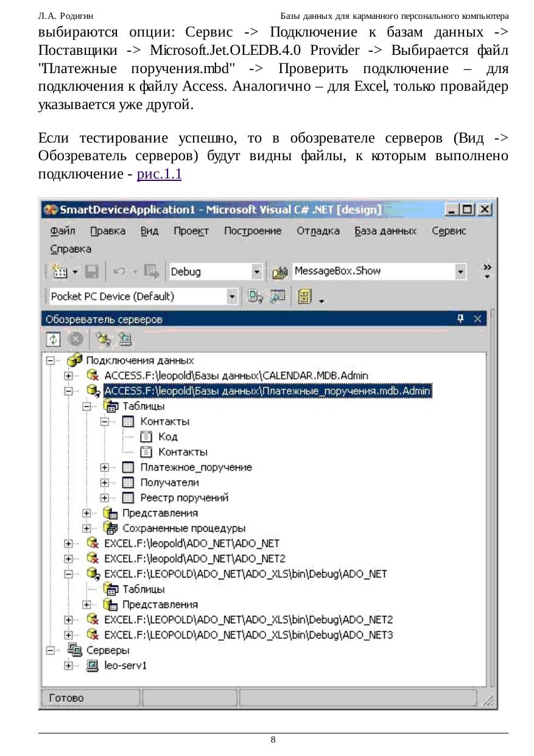534x756 pixels.
Task: Click the рис.1.1 hyperlink
Action: tap(160, 174)
